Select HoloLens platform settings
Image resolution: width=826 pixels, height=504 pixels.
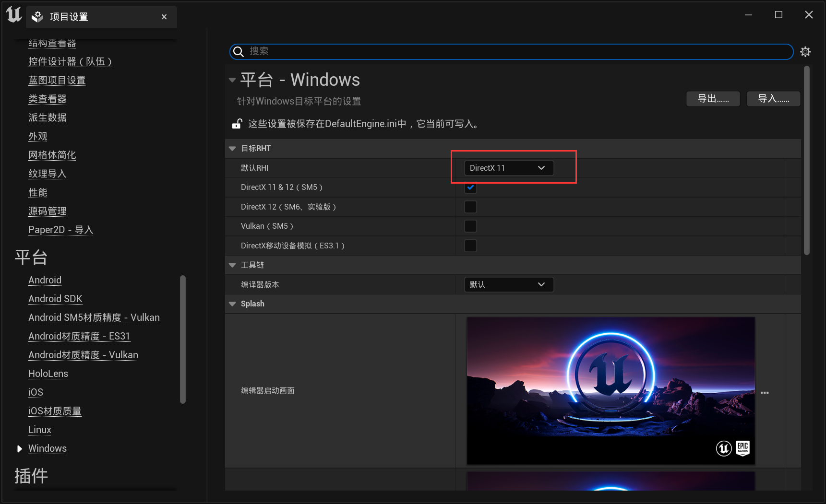(x=48, y=374)
